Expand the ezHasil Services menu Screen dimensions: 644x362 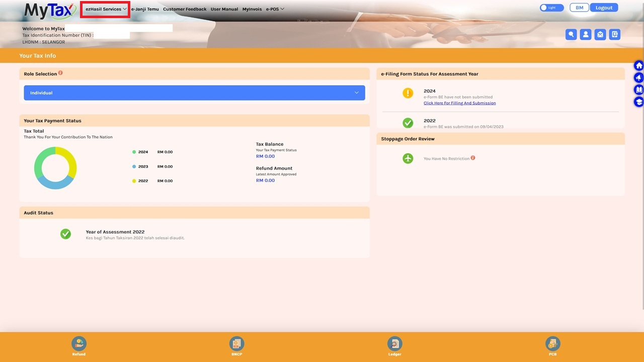(106, 9)
